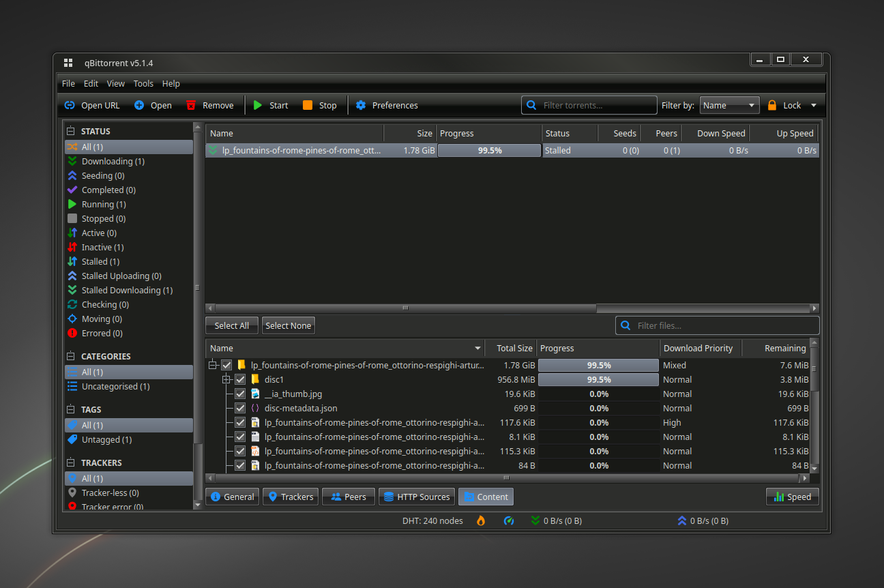The image size is (884, 588).
Task: Open the Tools menu
Action: [143, 83]
